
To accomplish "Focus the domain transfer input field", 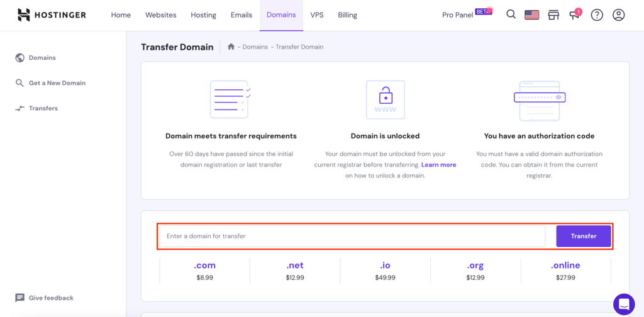I will click(352, 236).
